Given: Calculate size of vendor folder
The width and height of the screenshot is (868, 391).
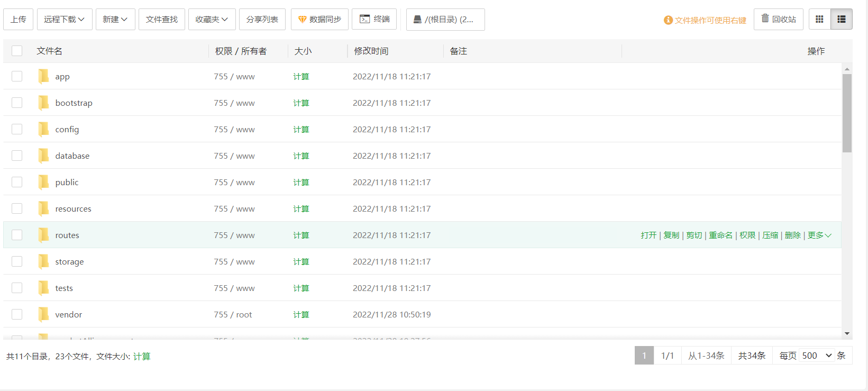Looking at the screenshot, I should click(x=301, y=314).
